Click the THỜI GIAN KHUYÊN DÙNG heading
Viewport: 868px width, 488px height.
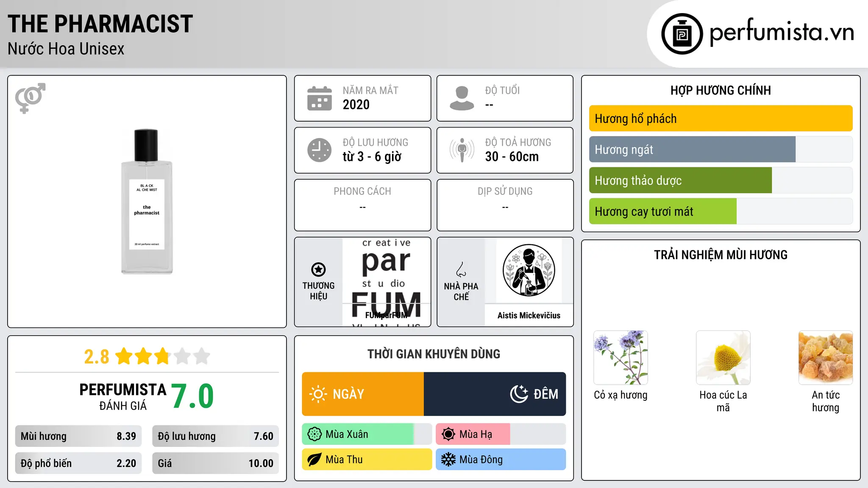(434, 354)
